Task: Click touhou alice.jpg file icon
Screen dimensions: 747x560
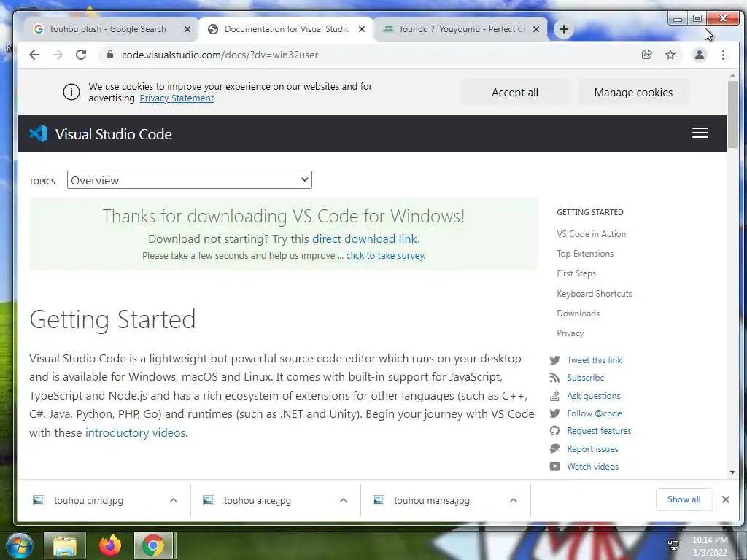Action: 209,500
